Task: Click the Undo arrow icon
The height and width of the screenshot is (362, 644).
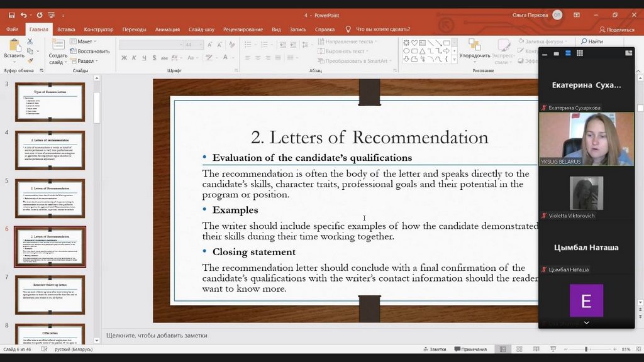Action: (x=24, y=15)
